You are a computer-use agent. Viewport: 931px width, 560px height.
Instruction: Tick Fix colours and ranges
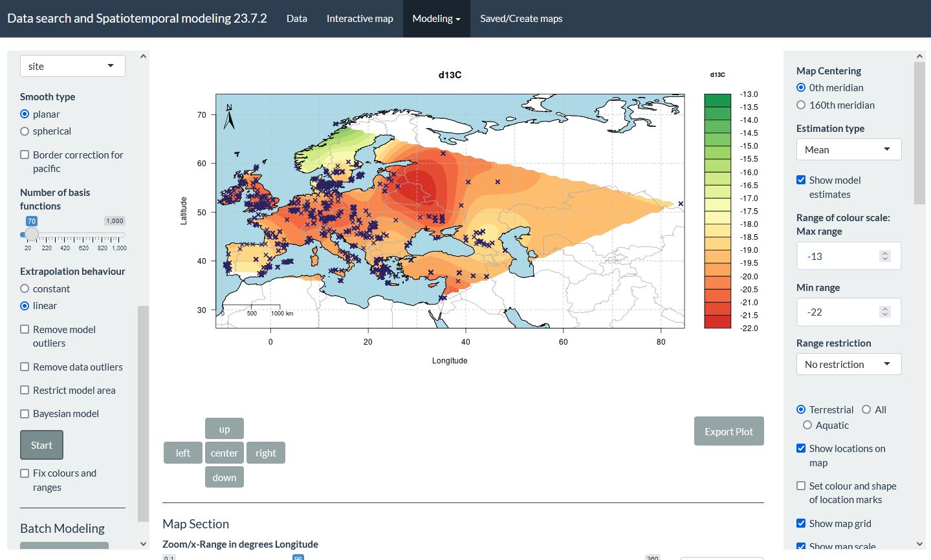(x=25, y=473)
